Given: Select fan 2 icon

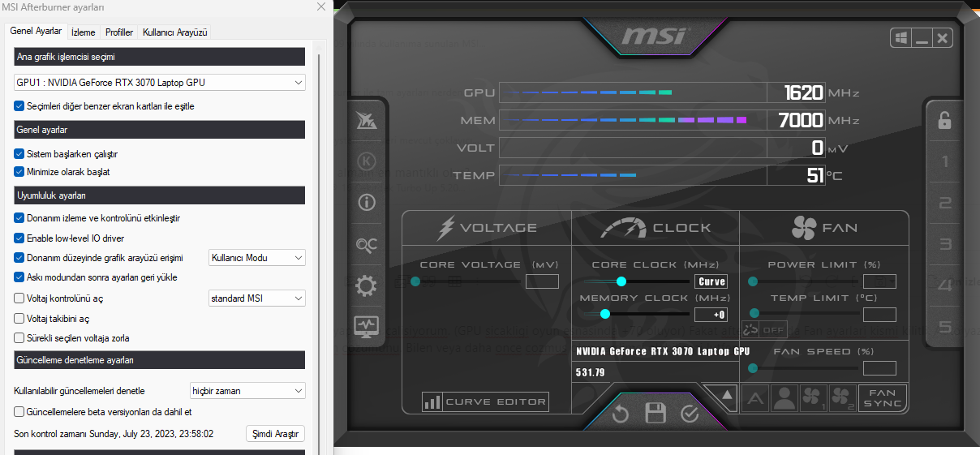Looking at the screenshot, I should pos(842,397).
